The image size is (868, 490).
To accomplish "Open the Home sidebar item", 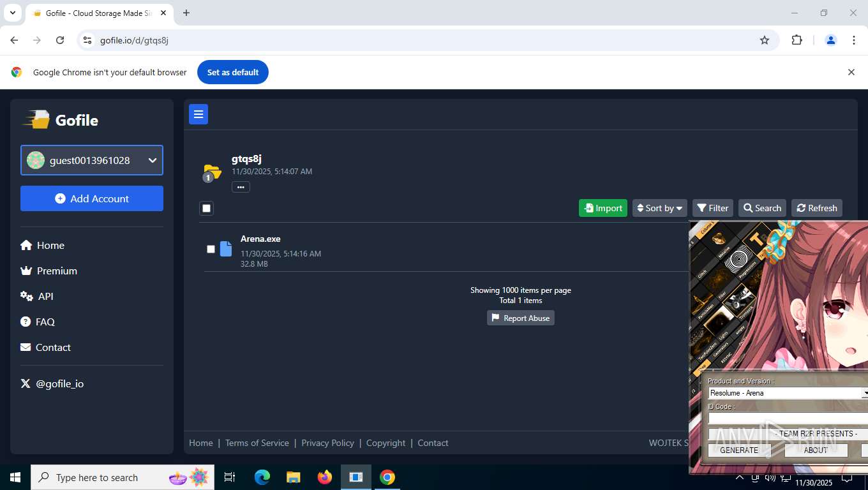I will pyautogui.click(x=42, y=245).
